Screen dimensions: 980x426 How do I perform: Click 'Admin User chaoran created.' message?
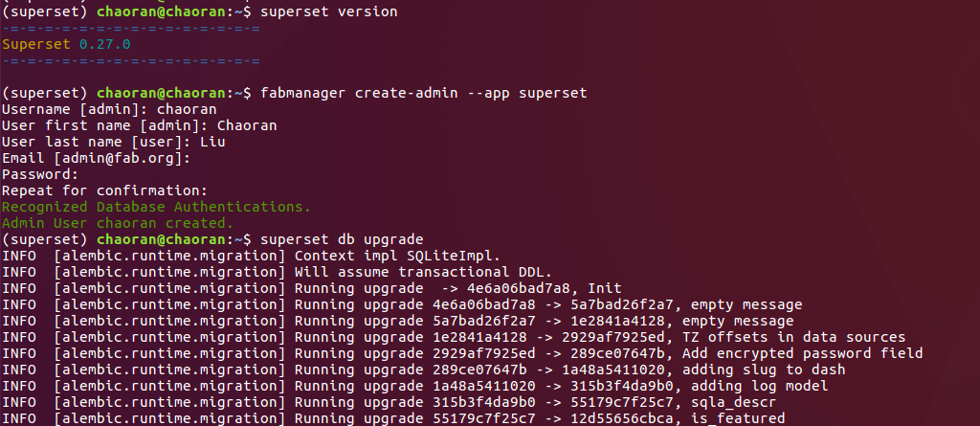pos(118,223)
